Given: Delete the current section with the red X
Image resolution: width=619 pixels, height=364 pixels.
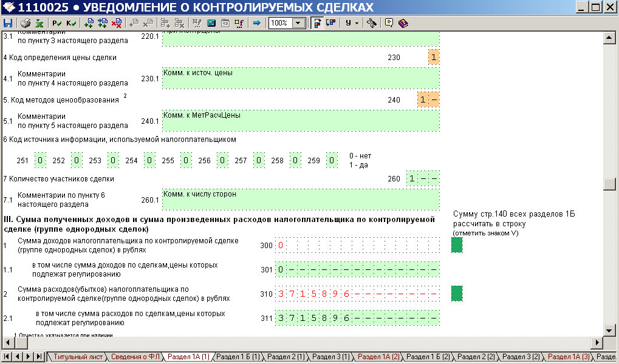Looking at the screenshot, I should [117, 23].
